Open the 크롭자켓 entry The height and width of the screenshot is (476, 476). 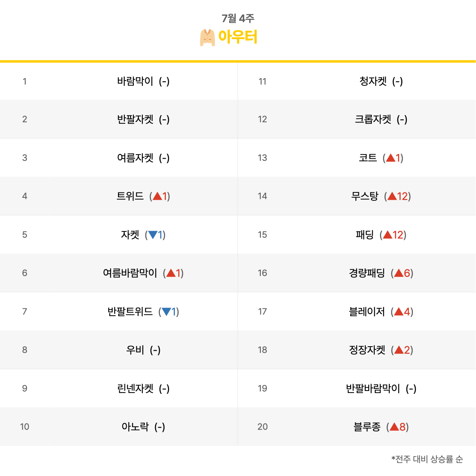[x=373, y=119]
